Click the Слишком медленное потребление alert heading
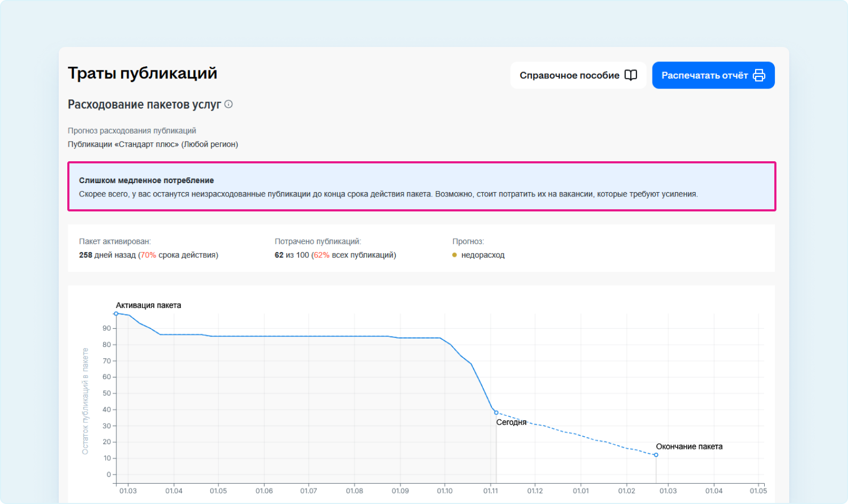Viewport: 848px width, 504px height. click(x=146, y=180)
